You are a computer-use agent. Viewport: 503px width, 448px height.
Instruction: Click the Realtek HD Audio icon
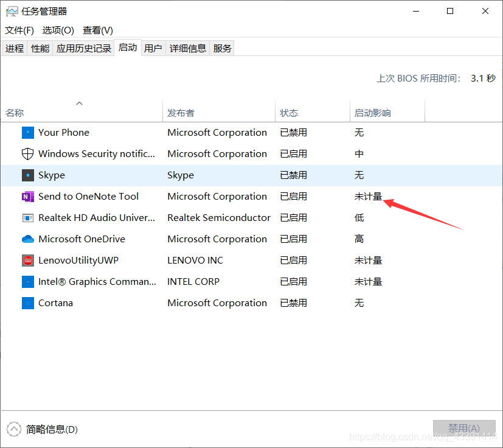(28, 218)
